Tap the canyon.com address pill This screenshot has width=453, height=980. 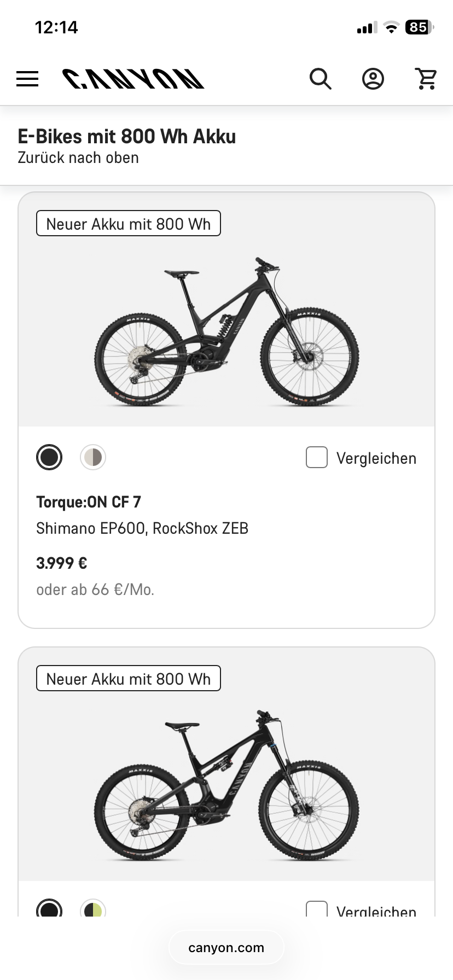coord(226,948)
